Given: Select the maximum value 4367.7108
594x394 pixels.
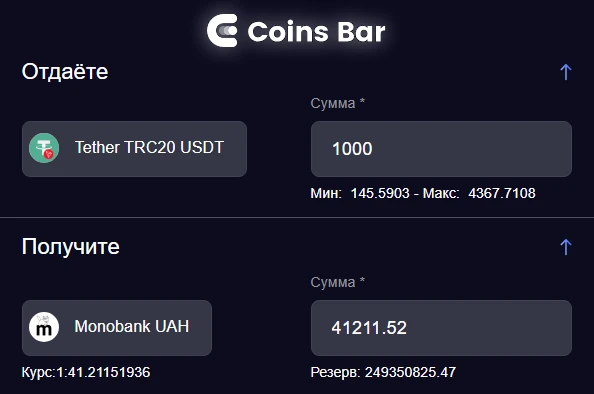Looking at the screenshot, I should [502, 193].
